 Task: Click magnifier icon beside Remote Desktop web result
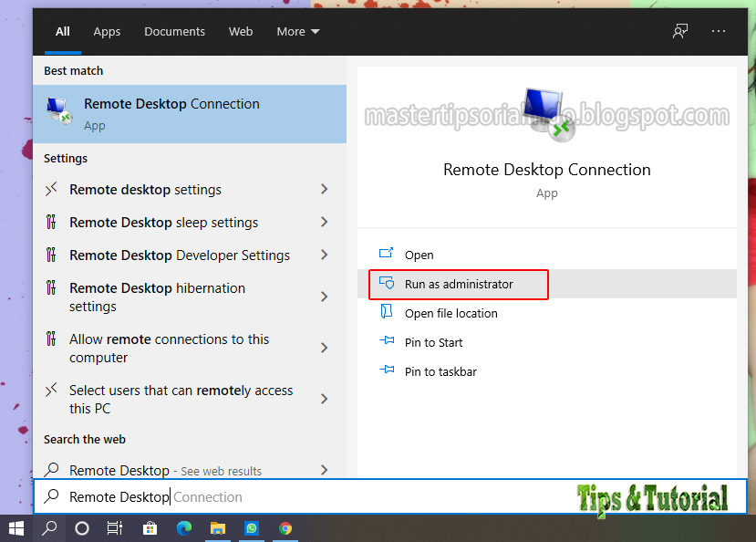coord(51,469)
